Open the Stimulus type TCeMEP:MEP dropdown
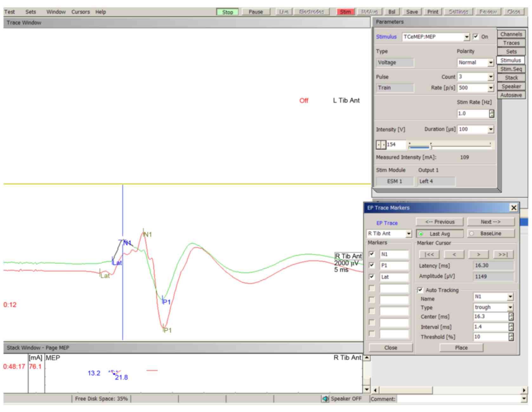The image size is (532, 412). tap(467, 37)
